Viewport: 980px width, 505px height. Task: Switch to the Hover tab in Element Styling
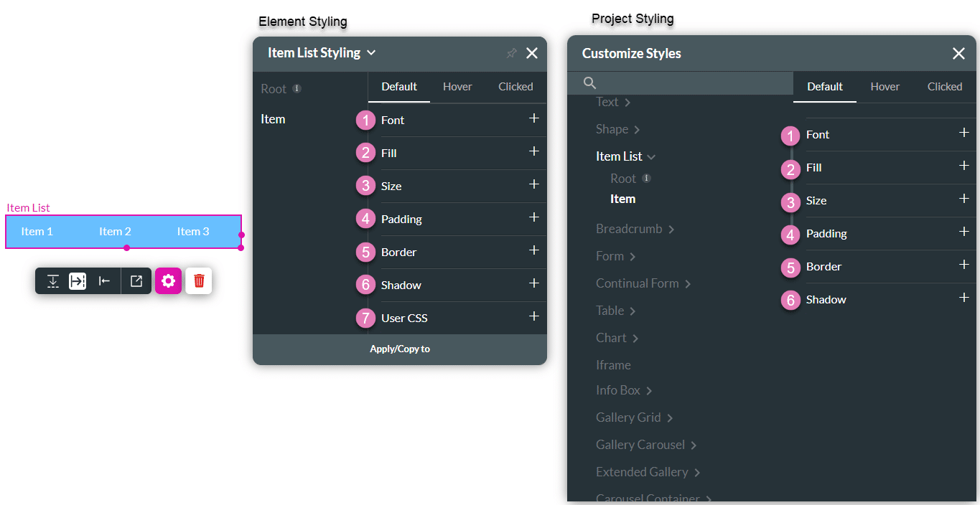[457, 86]
